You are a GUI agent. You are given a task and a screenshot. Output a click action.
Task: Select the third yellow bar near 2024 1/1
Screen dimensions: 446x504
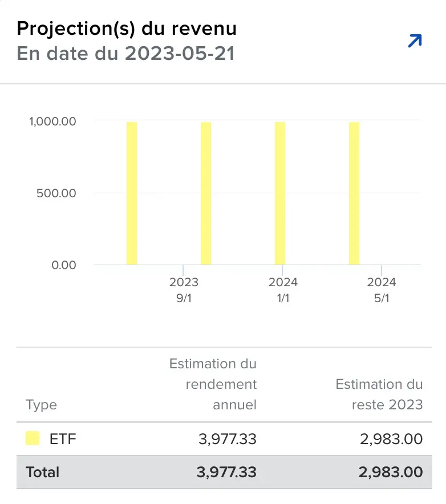[x=280, y=193]
